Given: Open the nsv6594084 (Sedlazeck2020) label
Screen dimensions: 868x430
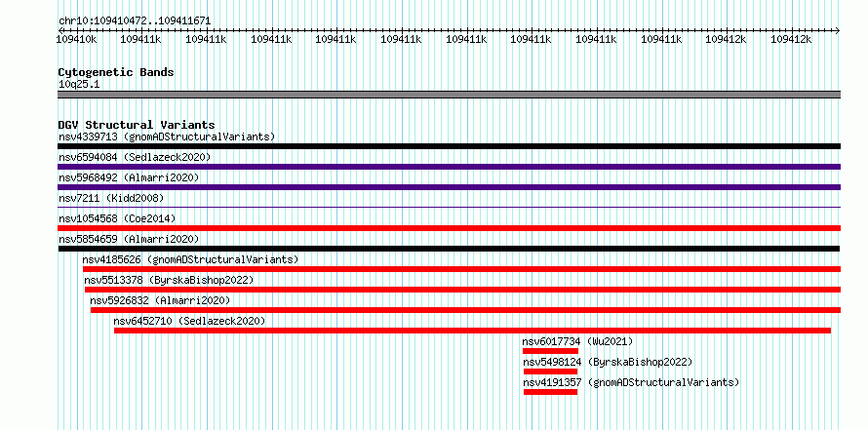Looking at the screenshot, I should (x=135, y=157).
